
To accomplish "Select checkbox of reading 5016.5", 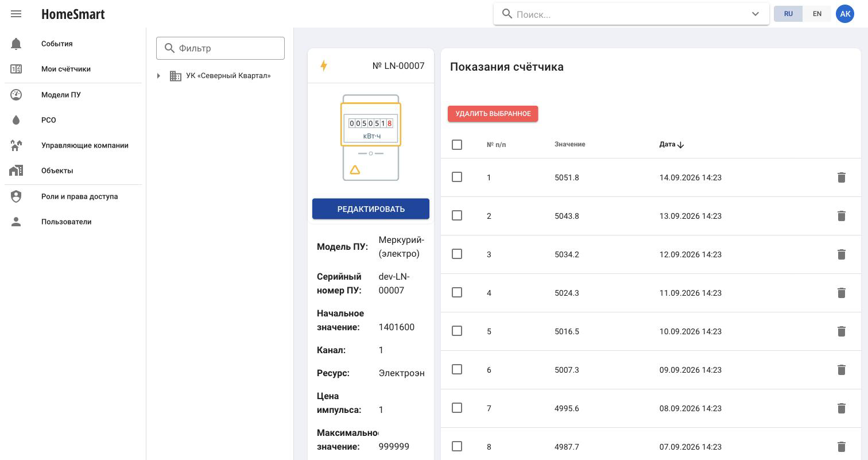I will pos(457,331).
